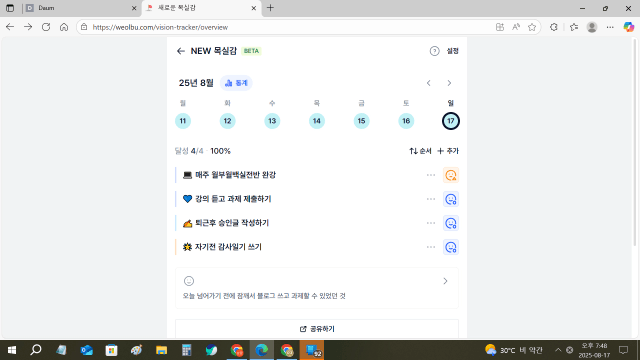Open the notification center icon
640x360 pixels.
point(623,350)
